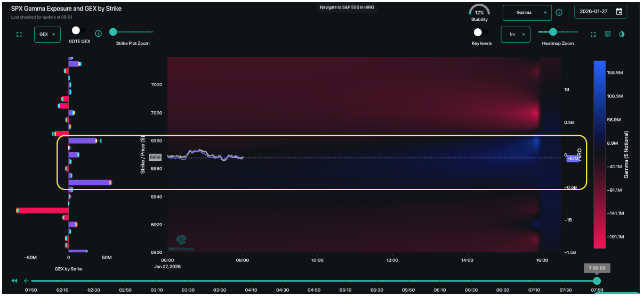The width and height of the screenshot is (644, 296).
Task: Toggle the 0DTE GEX switch
Action: [79, 30]
